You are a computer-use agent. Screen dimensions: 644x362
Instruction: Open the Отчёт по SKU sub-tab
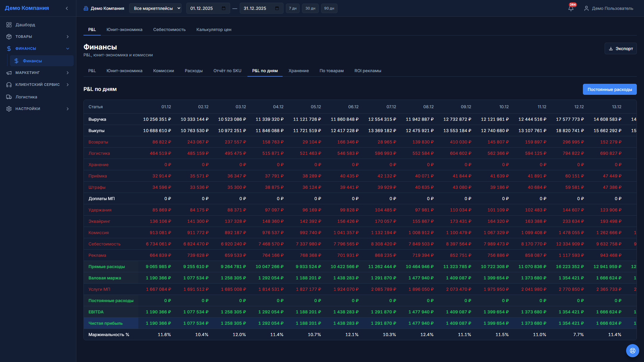click(x=227, y=71)
